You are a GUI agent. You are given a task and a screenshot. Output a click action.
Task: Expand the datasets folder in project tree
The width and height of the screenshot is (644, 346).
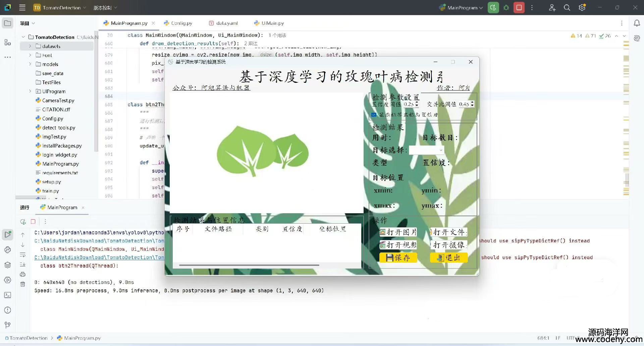coord(30,46)
